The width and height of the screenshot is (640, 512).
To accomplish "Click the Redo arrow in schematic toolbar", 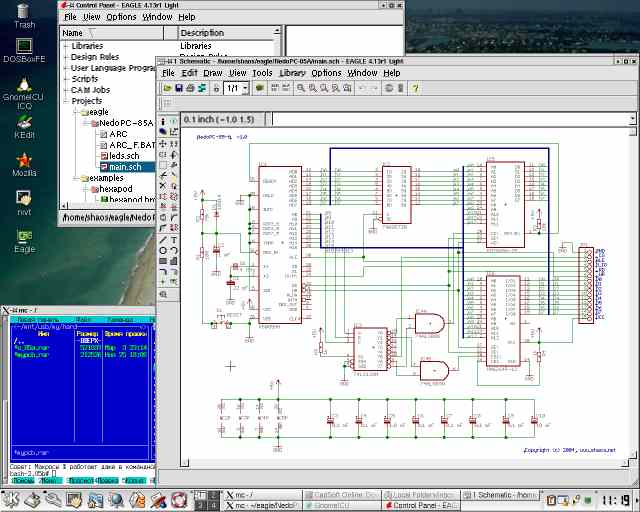I will [374, 88].
